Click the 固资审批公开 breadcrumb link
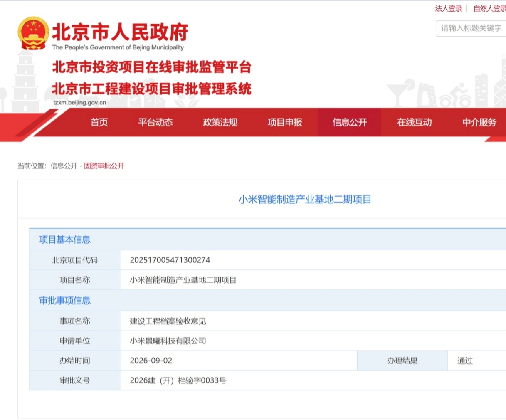 click(x=104, y=166)
